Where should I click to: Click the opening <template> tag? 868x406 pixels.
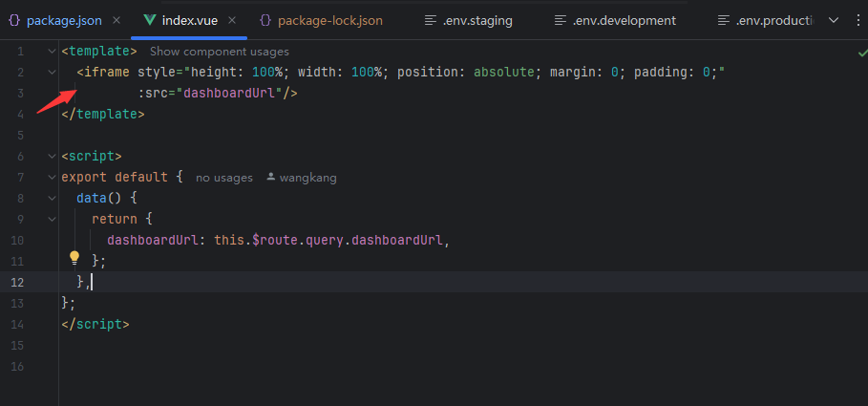(x=99, y=52)
